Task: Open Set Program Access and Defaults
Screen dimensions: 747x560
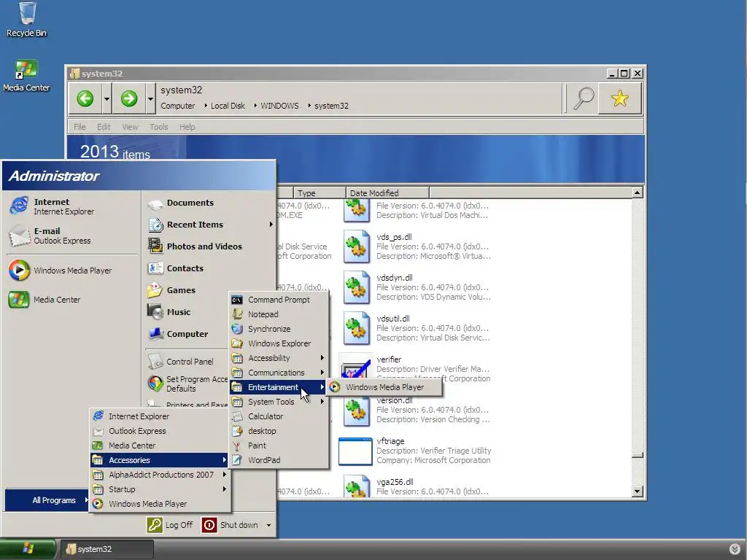Action: point(187,384)
